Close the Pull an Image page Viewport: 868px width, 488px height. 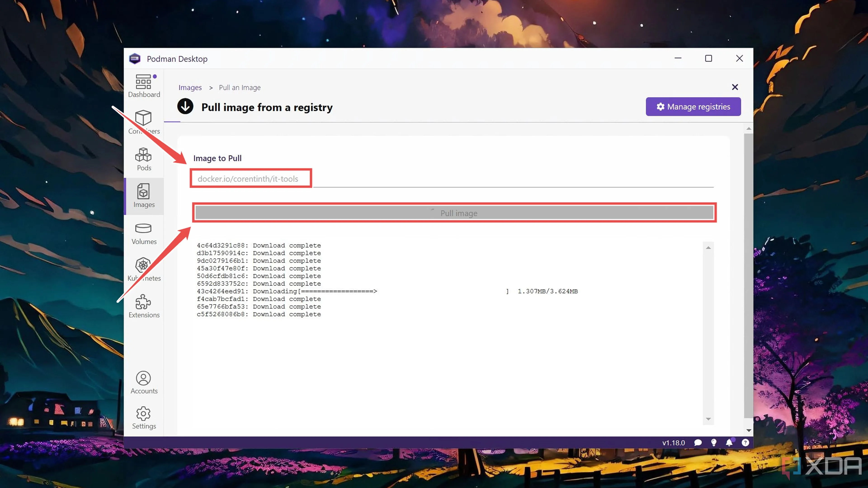pyautogui.click(x=735, y=87)
